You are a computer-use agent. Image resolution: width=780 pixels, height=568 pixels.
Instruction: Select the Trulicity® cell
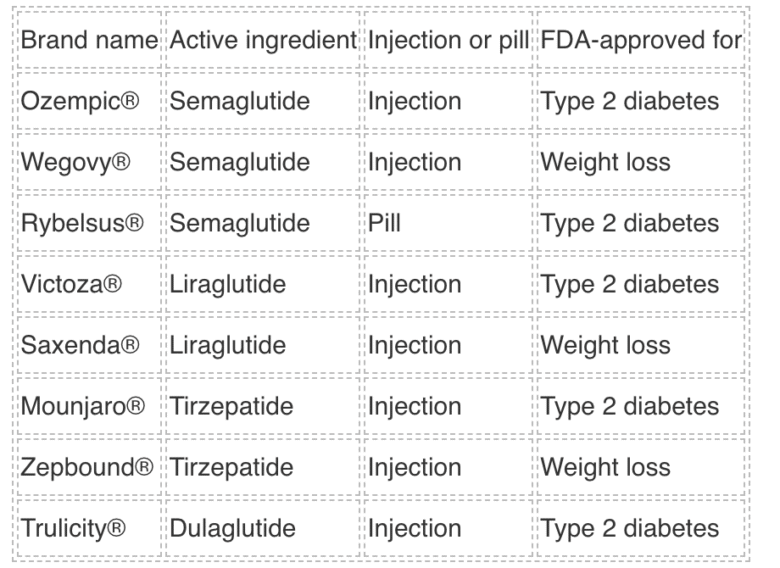(x=73, y=528)
